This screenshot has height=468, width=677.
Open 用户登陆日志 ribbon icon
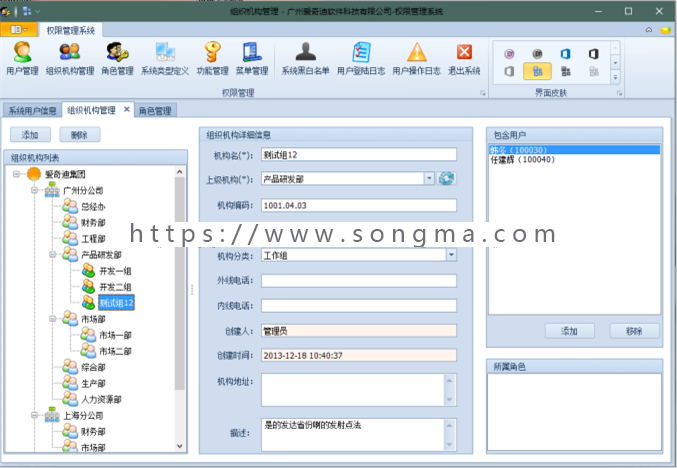(361, 58)
